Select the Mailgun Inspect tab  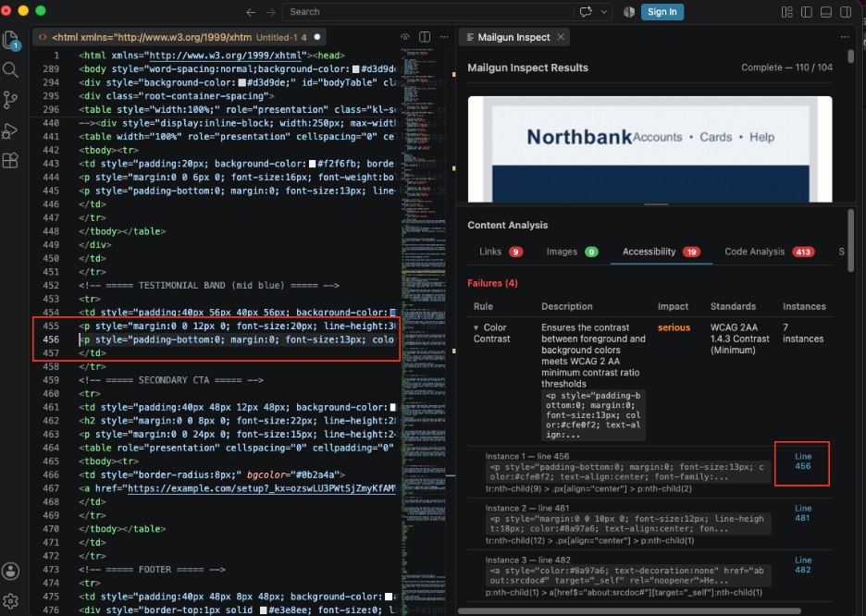(x=514, y=37)
